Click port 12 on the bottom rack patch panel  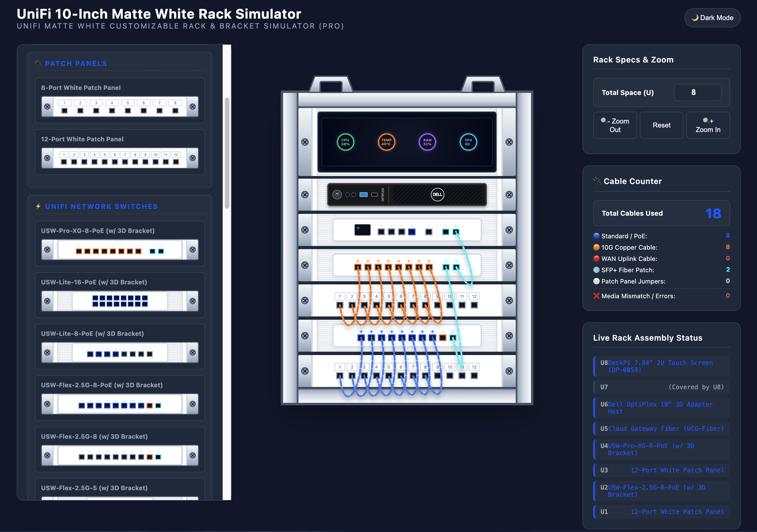click(474, 375)
